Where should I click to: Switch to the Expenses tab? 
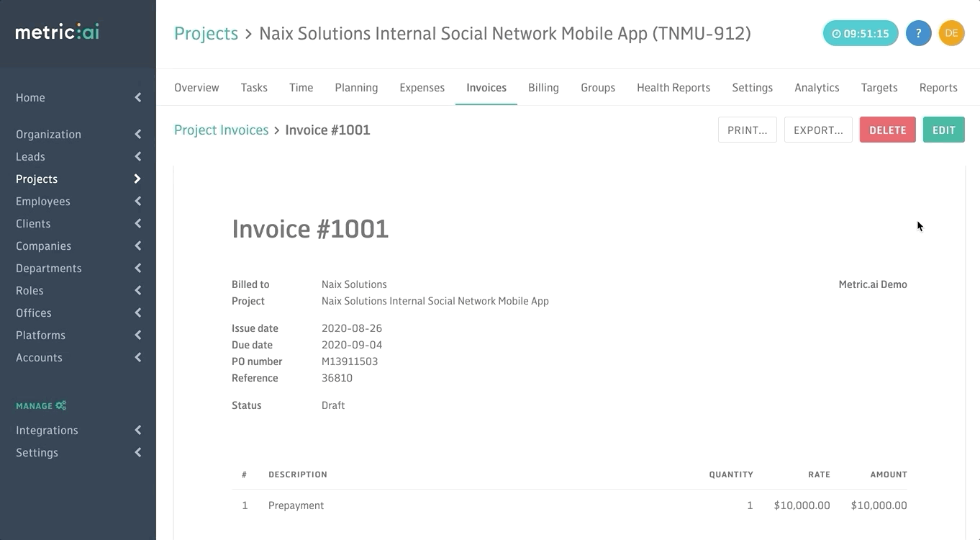tap(422, 87)
